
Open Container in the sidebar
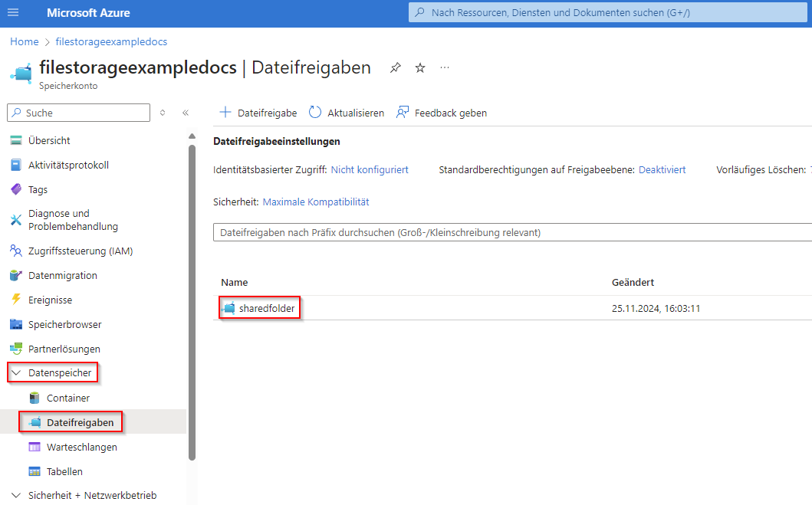click(68, 398)
